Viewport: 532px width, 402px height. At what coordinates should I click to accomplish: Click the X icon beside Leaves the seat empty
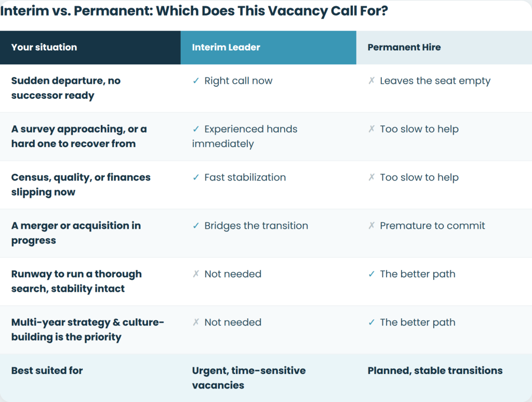[371, 81]
